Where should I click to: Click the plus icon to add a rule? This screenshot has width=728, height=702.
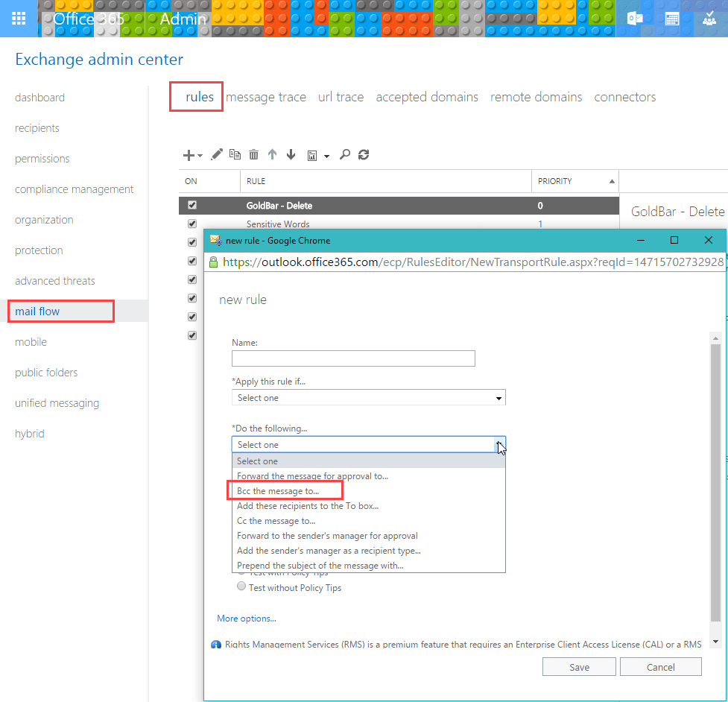click(189, 155)
